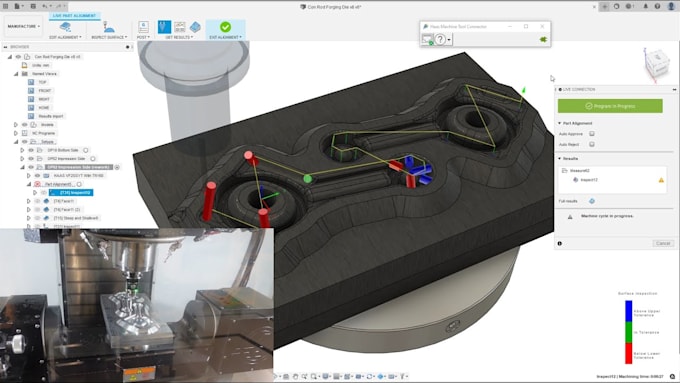The width and height of the screenshot is (680, 383).
Task: Click the green Exit Alignment checkmark
Action: (225, 27)
